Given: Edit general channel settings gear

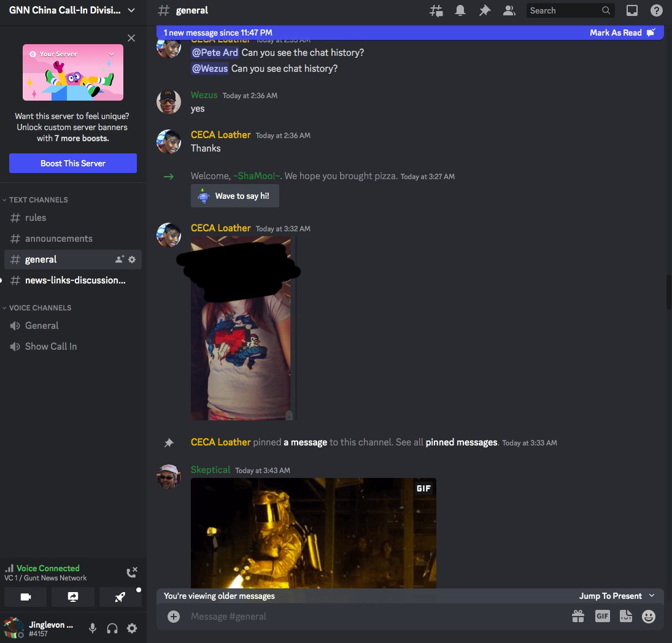Looking at the screenshot, I should coord(132,259).
